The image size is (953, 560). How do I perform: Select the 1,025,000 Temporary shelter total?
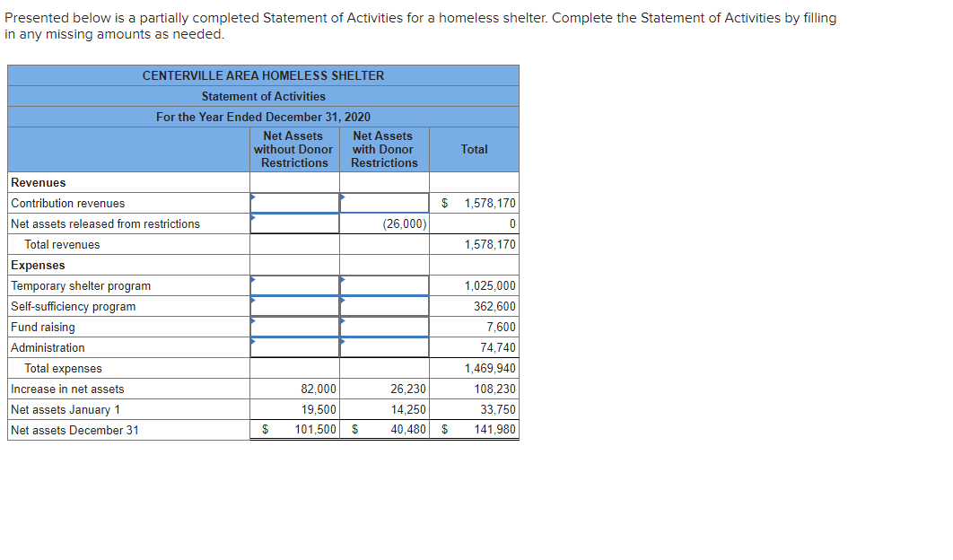(474, 285)
